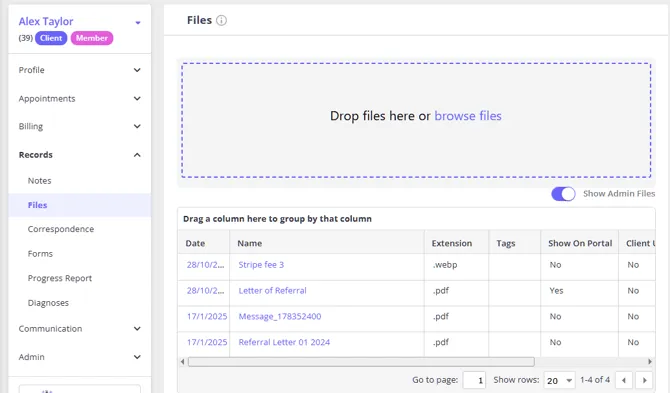Go to the next page
The image size is (670, 393).
644,380
